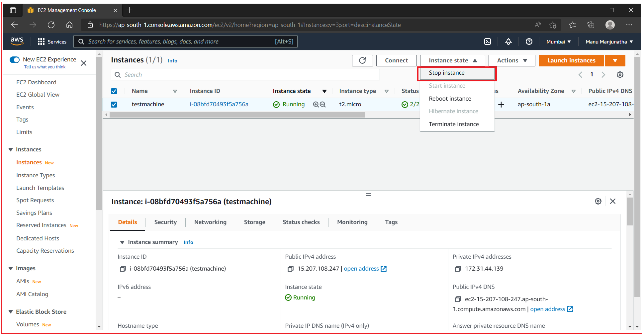Copy the Public IPv4 DNS name
The height and width of the screenshot is (335, 644).
pos(458,299)
